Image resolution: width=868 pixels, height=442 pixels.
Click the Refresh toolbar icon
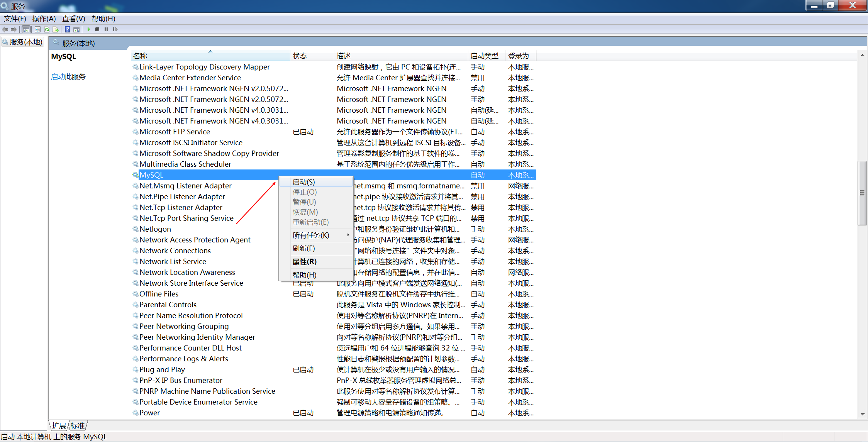pyautogui.click(x=47, y=29)
